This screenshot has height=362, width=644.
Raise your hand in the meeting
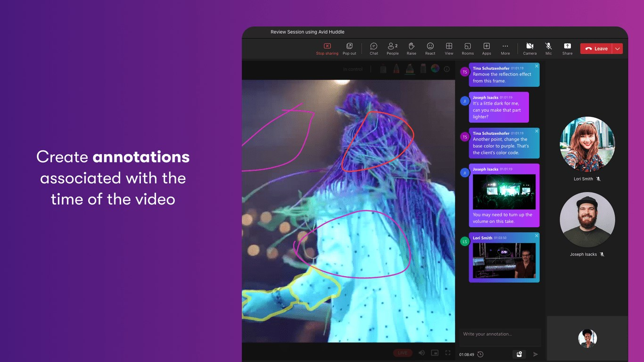pos(411,49)
